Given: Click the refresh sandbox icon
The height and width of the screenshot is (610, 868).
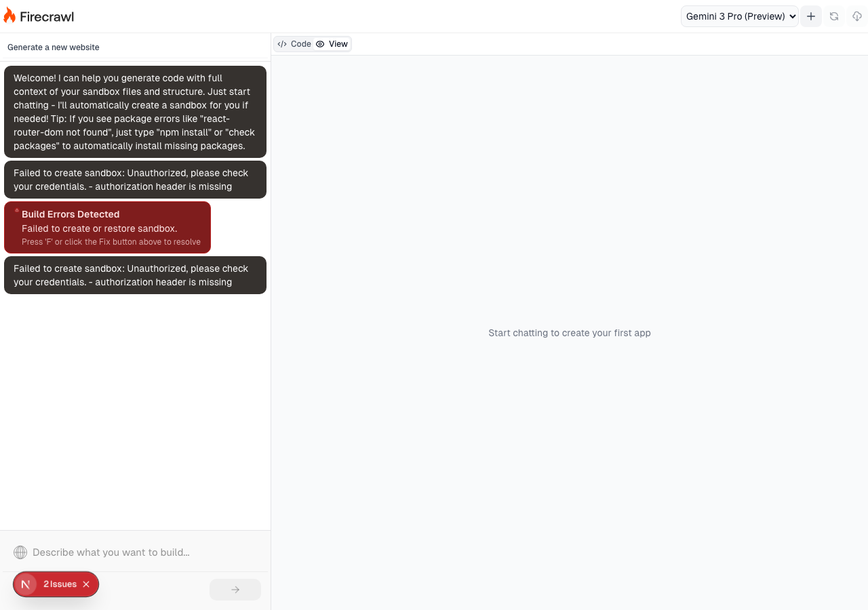Looking at the screenshot, I should (834, 16).
